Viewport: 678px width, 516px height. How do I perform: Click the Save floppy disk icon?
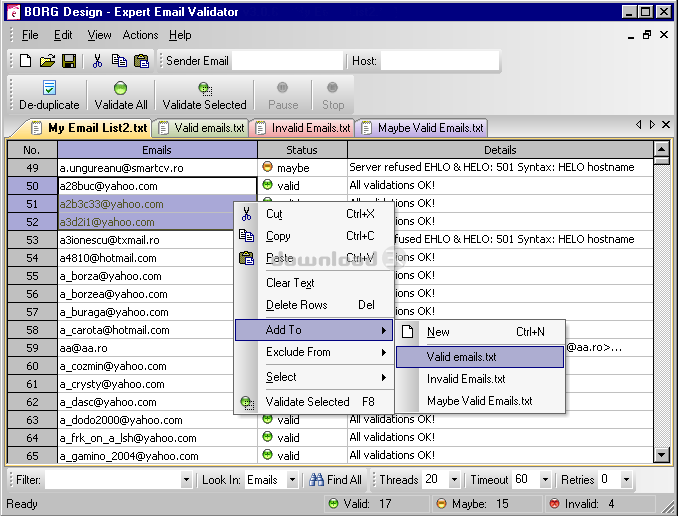pyautogui.click(x=69, y=61)
